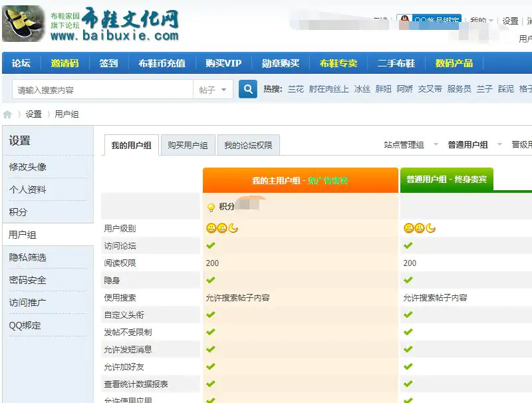Click 查看统计数据报表 checkmark in orange column
The height and width of the screenshot is (403, 532).
(x=211, y=384)
